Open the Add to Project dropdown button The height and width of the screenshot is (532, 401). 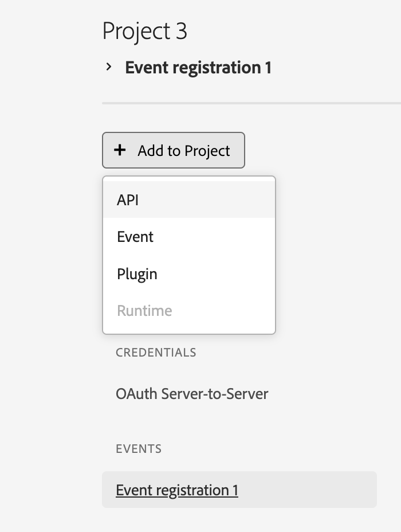click(174, 150)
